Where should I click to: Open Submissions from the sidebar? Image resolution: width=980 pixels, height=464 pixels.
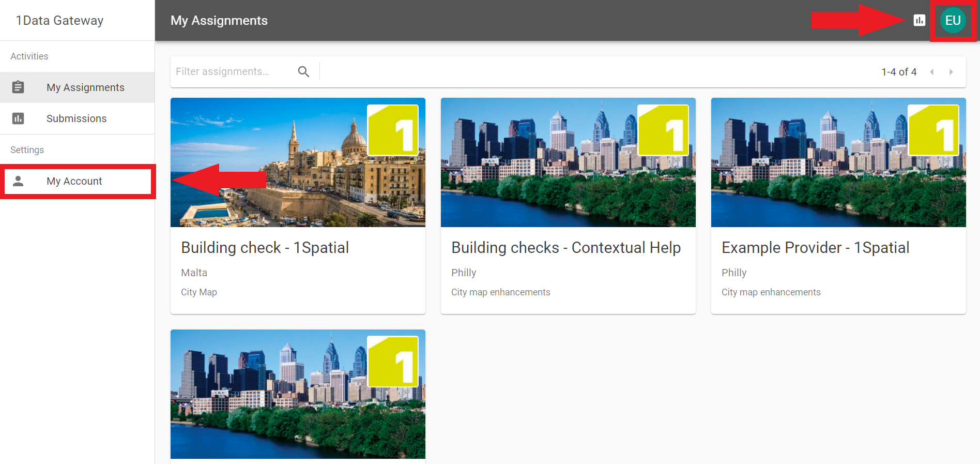(x=76, y=118)
